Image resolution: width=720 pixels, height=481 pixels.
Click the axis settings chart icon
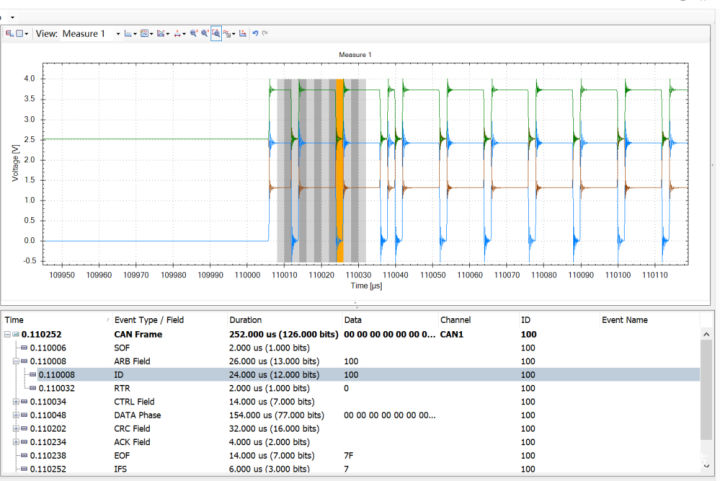(128, 34)
